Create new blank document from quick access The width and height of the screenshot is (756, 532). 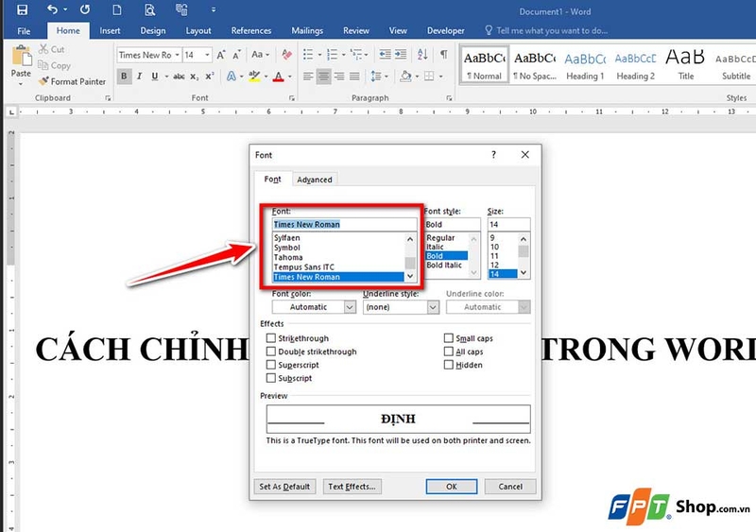116,9
